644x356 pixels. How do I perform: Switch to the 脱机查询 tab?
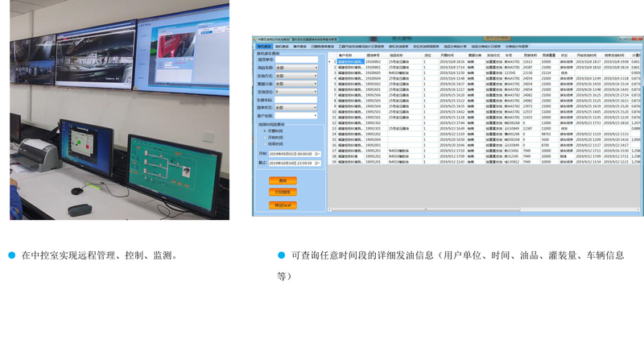coord(282,47)
